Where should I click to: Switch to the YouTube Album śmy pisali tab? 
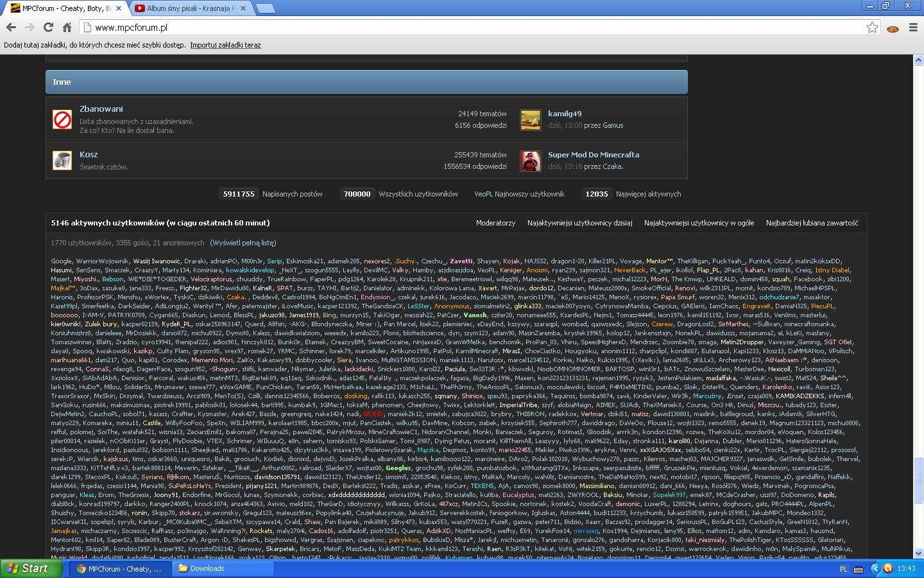(191, 8)
